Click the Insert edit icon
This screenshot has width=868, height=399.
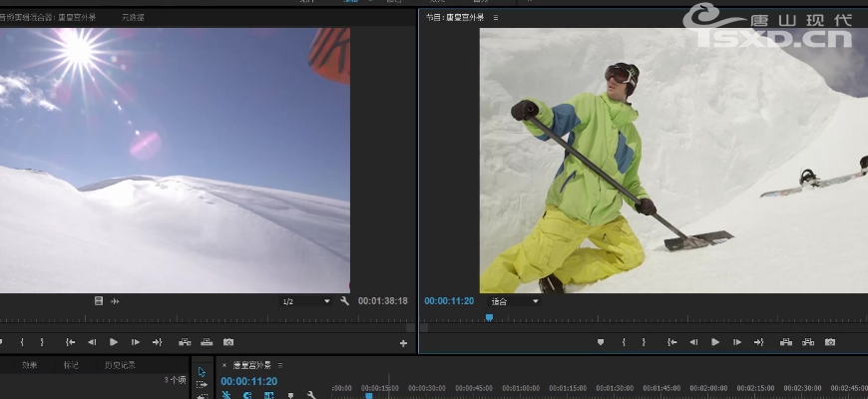point(185,342)
